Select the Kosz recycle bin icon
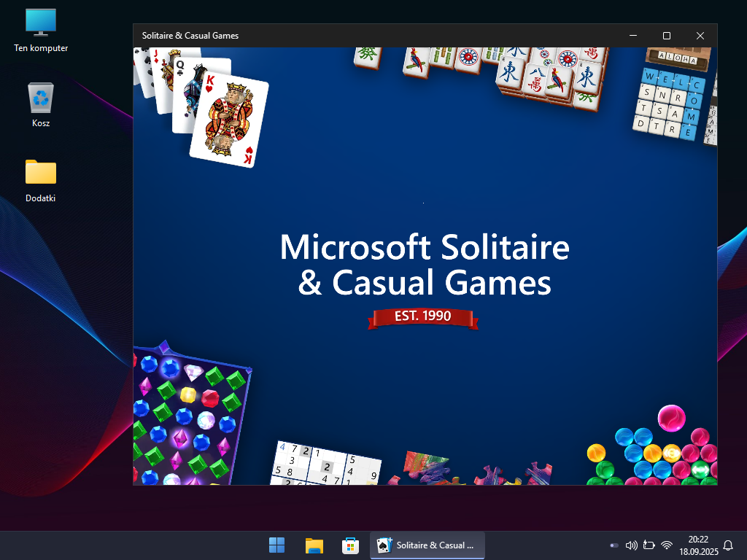The height and width of the screenshot is (560, 747). click(41, 104)
